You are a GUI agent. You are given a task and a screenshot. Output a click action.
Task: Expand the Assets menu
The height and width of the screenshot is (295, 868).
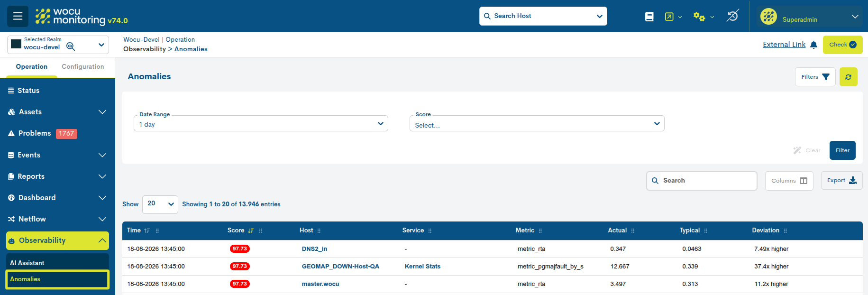(57, 112)
